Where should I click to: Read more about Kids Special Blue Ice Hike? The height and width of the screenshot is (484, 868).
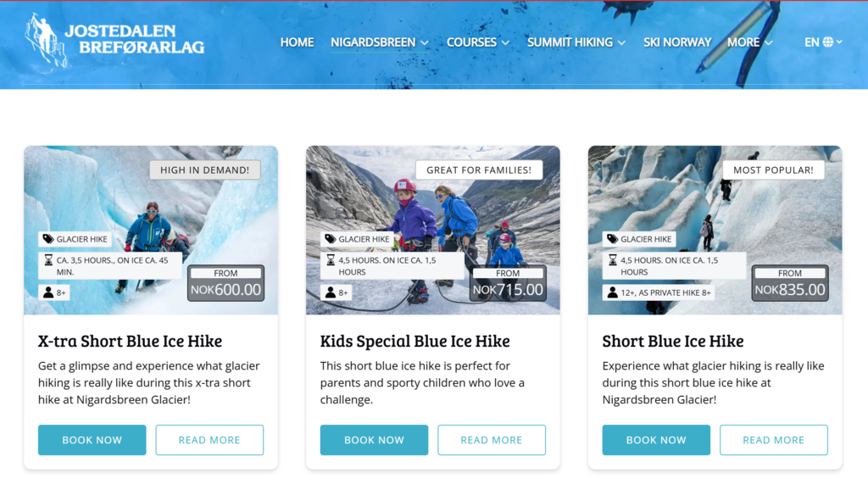pyautogui.click(x=492, y=440)
